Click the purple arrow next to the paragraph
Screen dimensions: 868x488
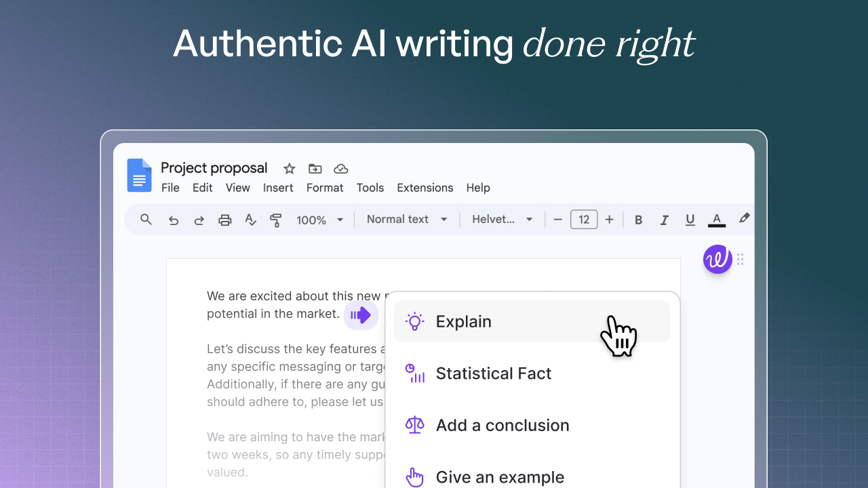(361, 314)
